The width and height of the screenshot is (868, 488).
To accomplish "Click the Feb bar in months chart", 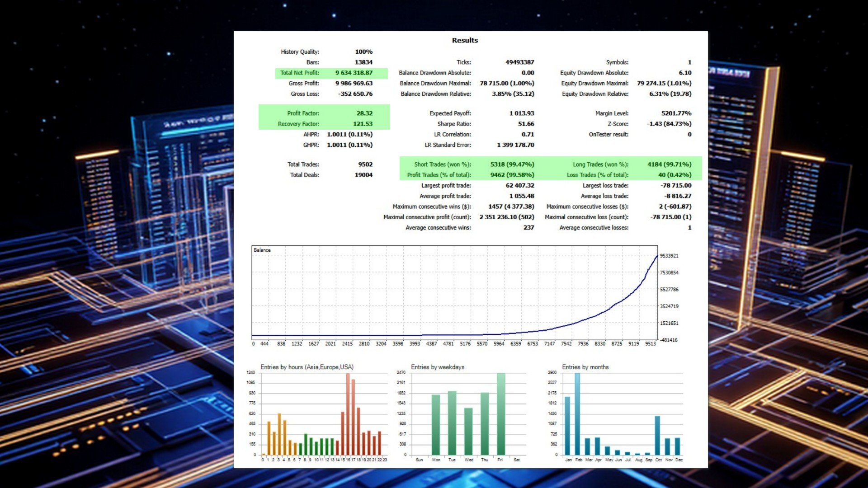I will coord(577,414).
